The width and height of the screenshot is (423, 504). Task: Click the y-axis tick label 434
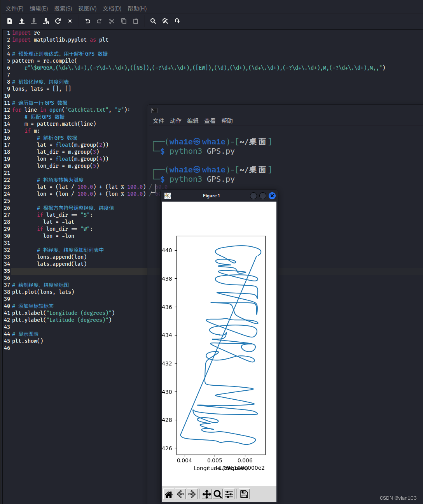pos(167,335)
